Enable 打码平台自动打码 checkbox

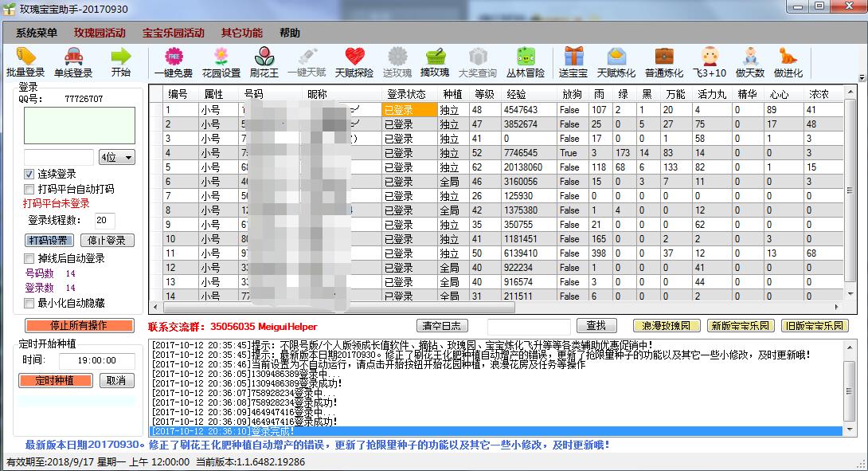coord(29,189)
